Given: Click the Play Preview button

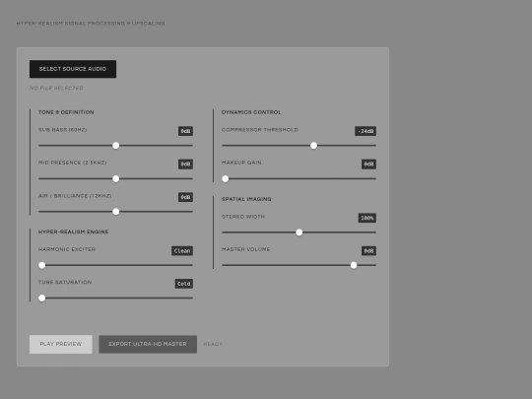Looking at the screenshot, I should (61, 344).
